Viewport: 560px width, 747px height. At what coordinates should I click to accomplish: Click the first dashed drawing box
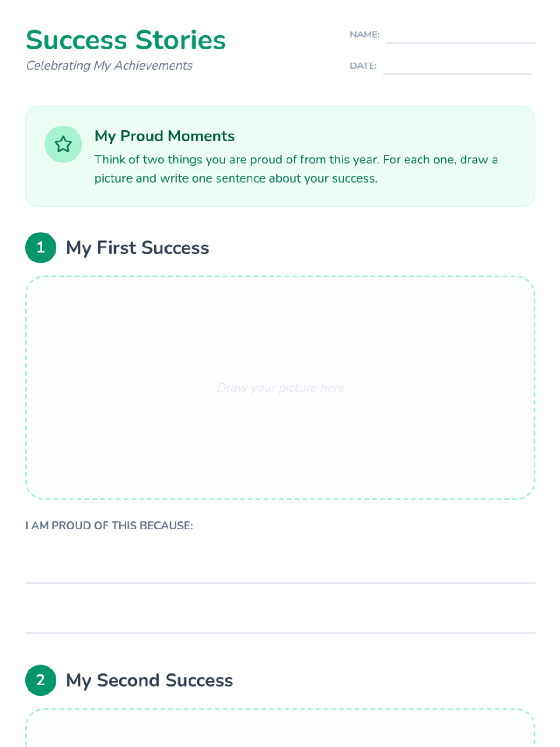coord(280,327)
